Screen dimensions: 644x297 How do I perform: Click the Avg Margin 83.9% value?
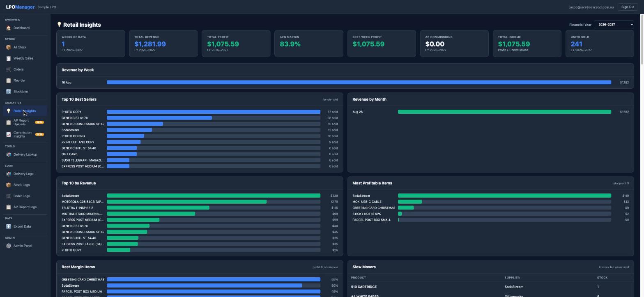tap(290, 44)
